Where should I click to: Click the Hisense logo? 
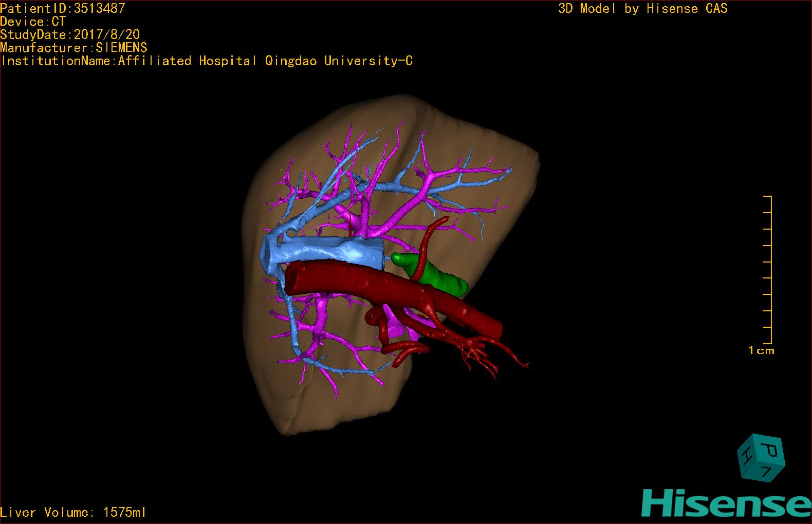coord(727,502)
